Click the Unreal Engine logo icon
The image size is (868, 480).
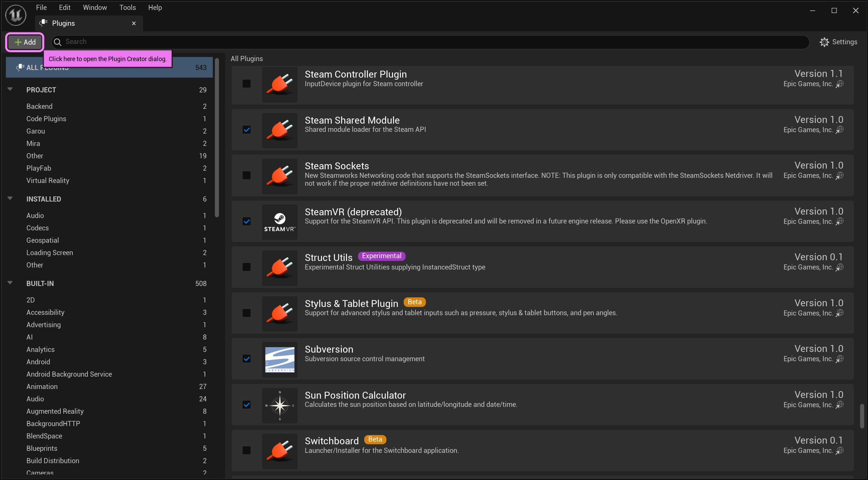tap(15, 15)
